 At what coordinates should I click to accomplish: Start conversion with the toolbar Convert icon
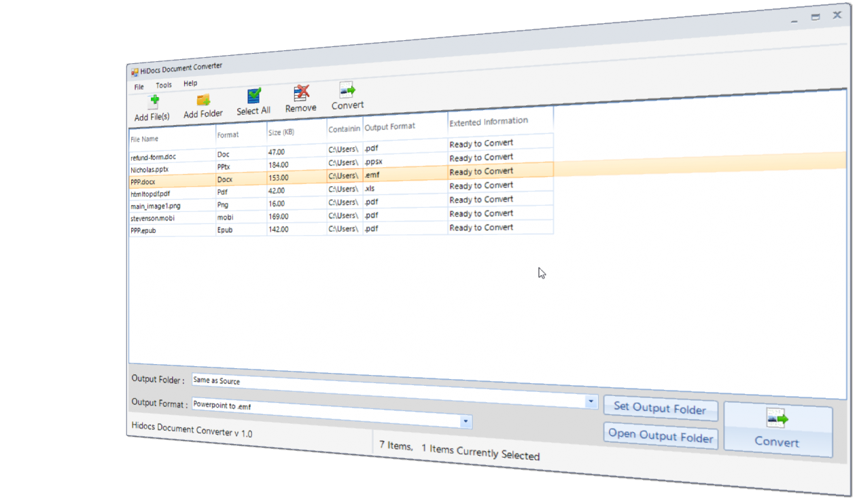[347, 89]
